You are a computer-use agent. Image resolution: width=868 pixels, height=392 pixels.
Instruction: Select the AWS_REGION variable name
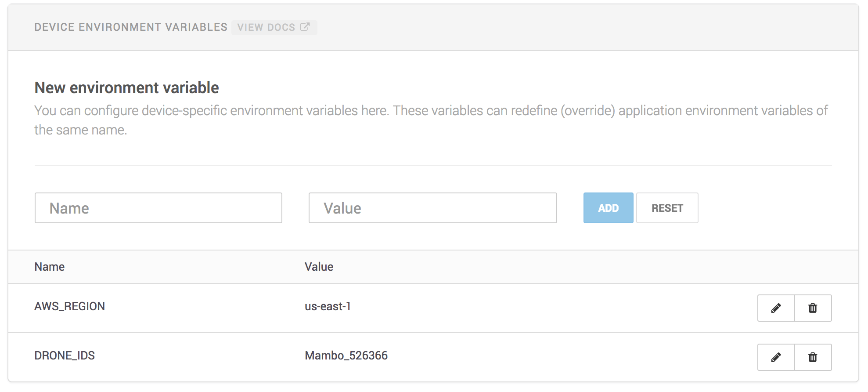[70, 306]
